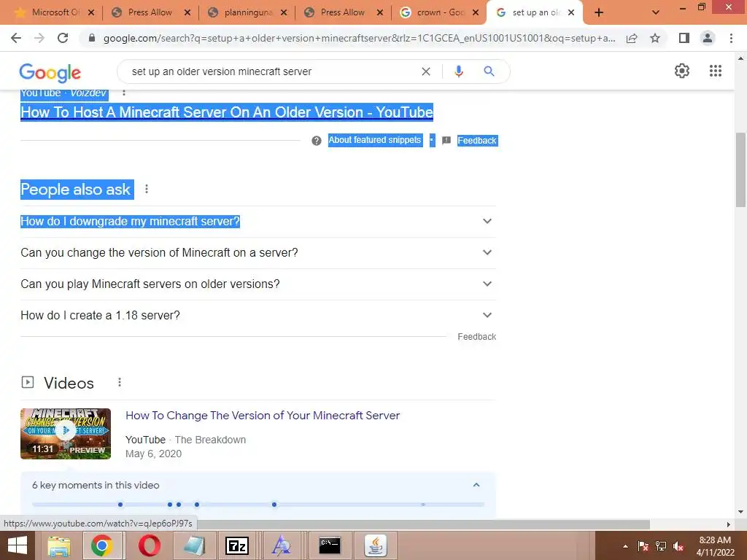This screenshot has height=560, width=747.
Task: Open Google quick settings gear
Action: (682, 71)
